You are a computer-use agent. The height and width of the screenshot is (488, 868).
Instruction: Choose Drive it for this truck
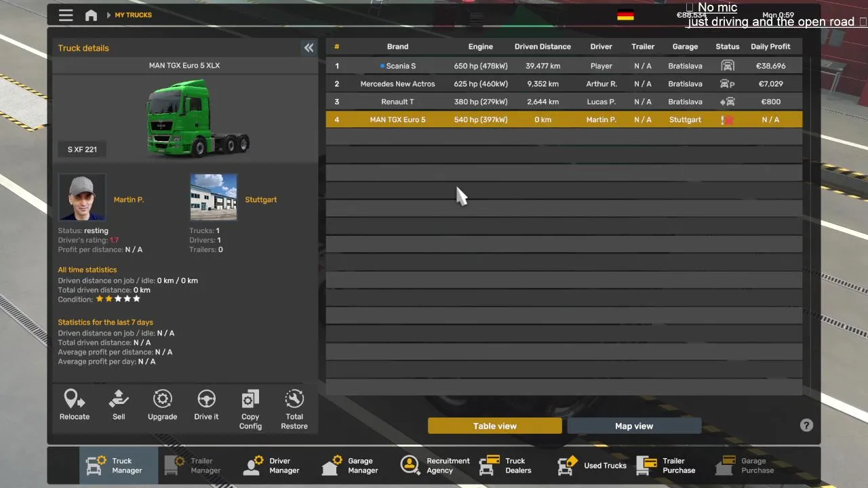tap(206, 405)
